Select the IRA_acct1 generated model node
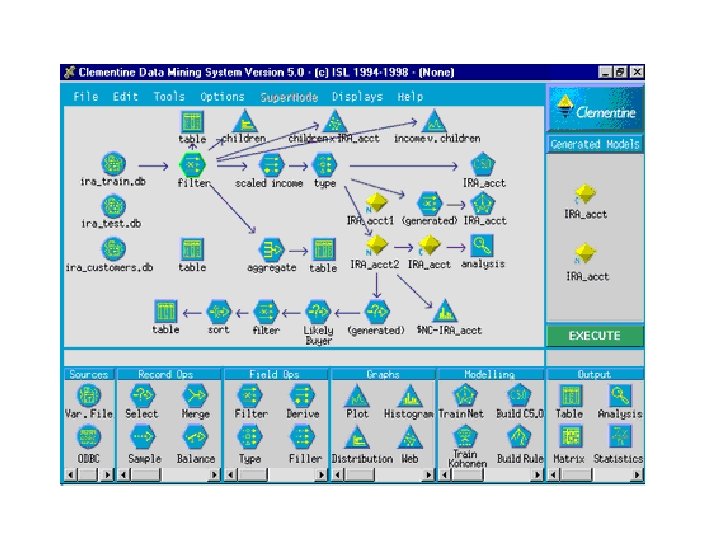 377,203
